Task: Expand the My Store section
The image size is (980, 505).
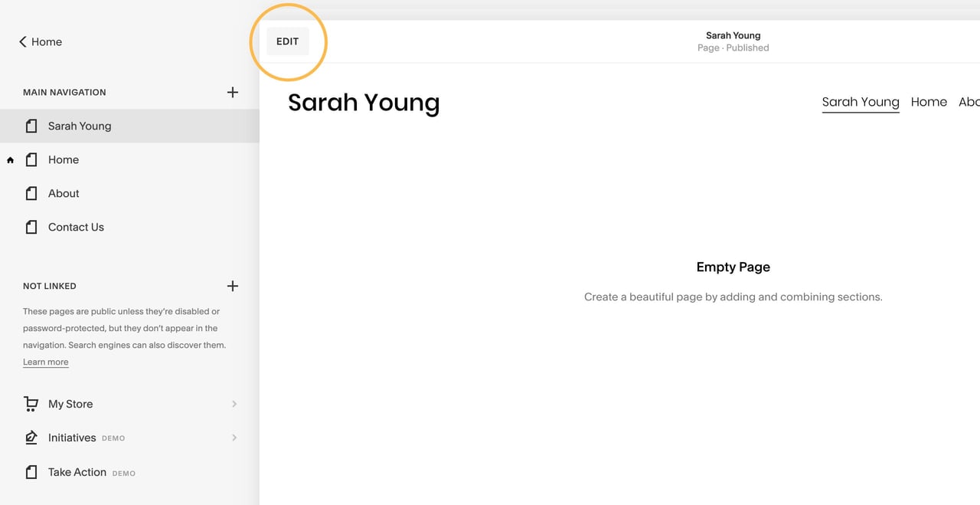Action: coord(235,404)
